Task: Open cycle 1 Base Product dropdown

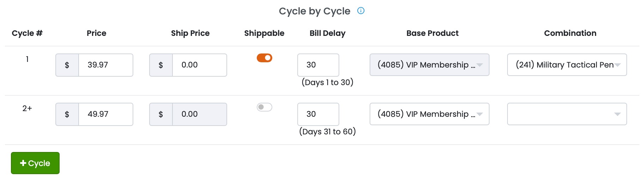Action: (x=429, y=65)
